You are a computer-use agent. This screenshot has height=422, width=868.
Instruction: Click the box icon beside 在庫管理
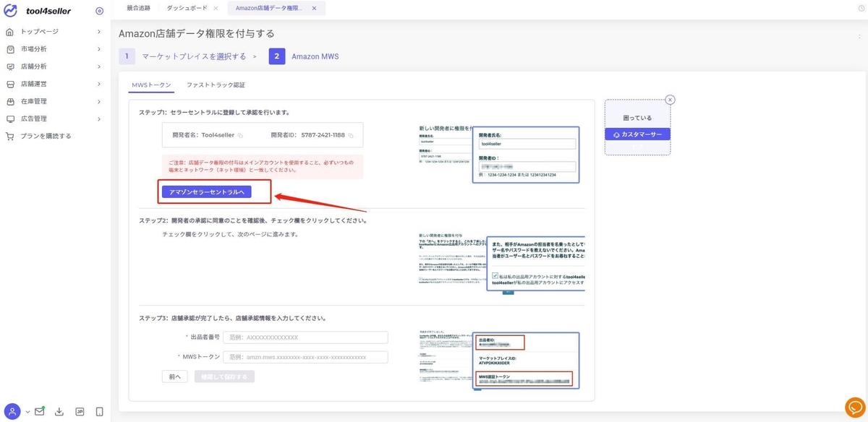click(x=10, y=101)
